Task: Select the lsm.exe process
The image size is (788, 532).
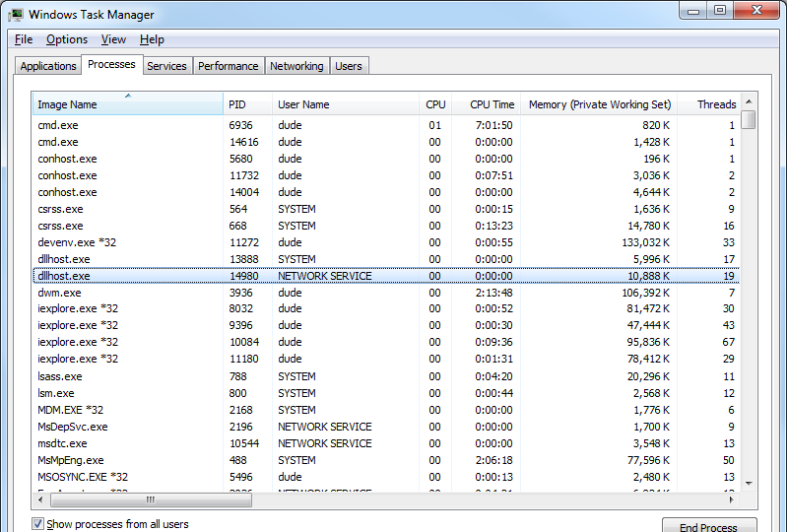Action: 386,393
